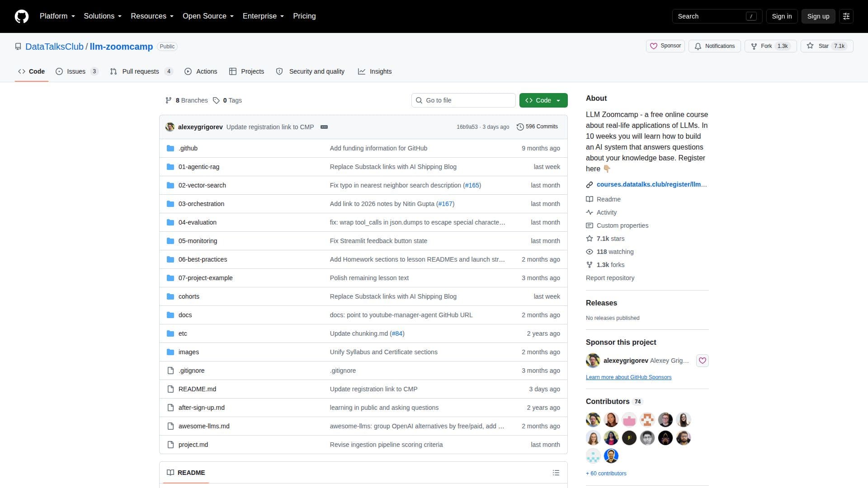Open the appearance settings icon in header
The height and width of the screenshot is (488, 868).
click(846, 16)
